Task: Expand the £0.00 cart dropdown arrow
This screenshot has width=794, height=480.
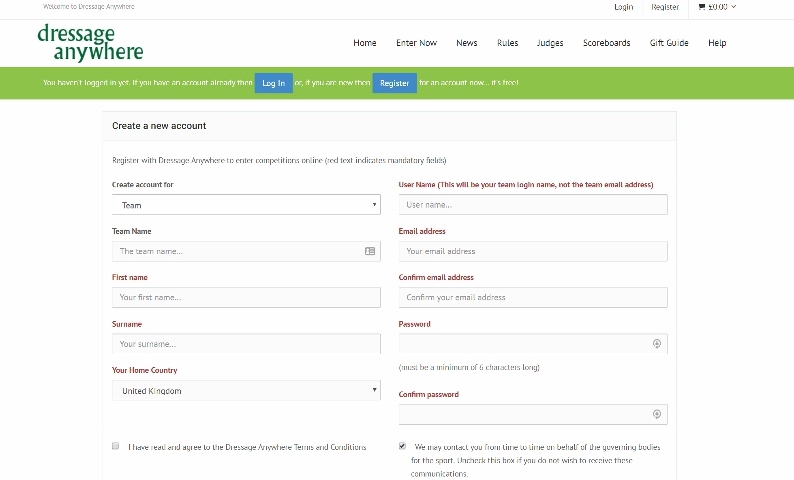Action: (733, 7)
